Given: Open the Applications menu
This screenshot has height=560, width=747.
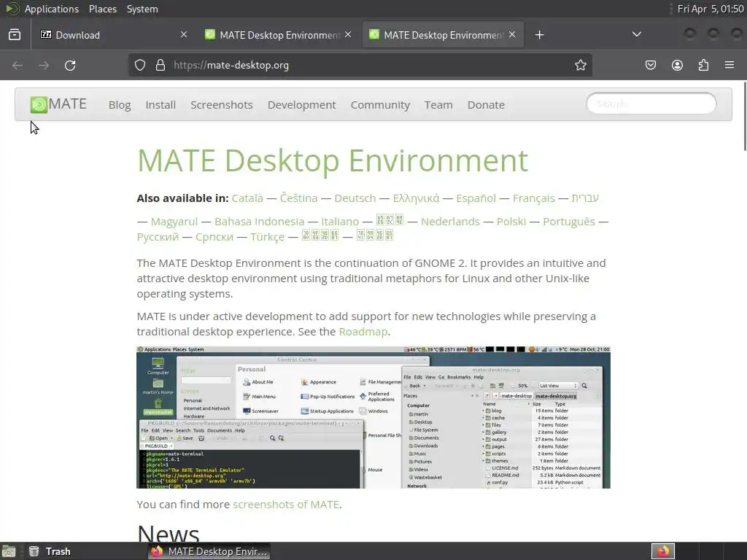Looking at the screenshot, I should pos(52,9).
